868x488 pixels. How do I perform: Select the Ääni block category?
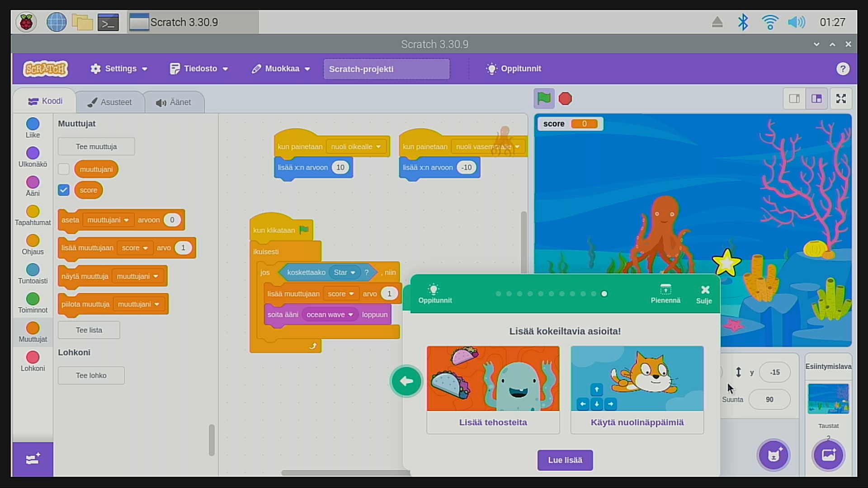(x=33, y=186)
